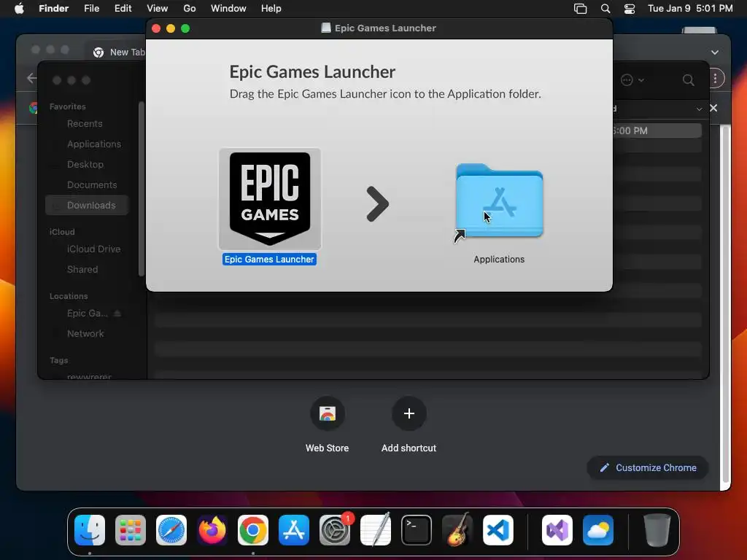Open the View menu

coord(158,9)
